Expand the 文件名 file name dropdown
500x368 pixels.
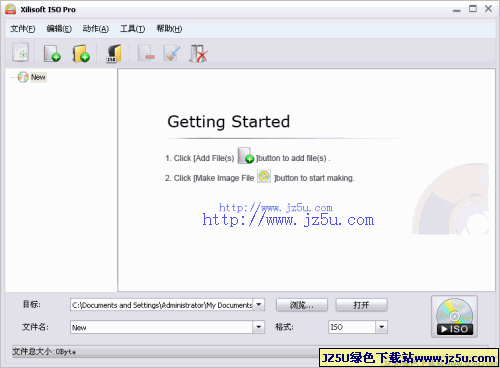(x=259, y=327)
